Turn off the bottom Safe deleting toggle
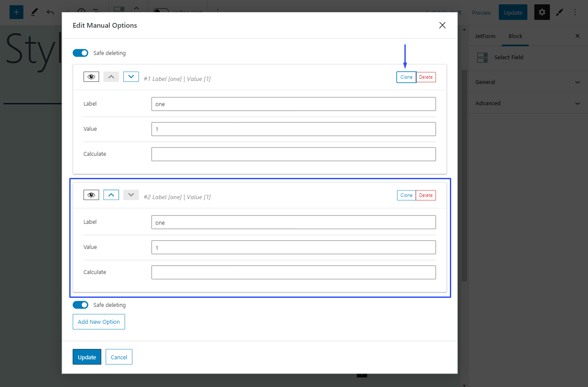This screenshot has height=387, width=588. 81,305
